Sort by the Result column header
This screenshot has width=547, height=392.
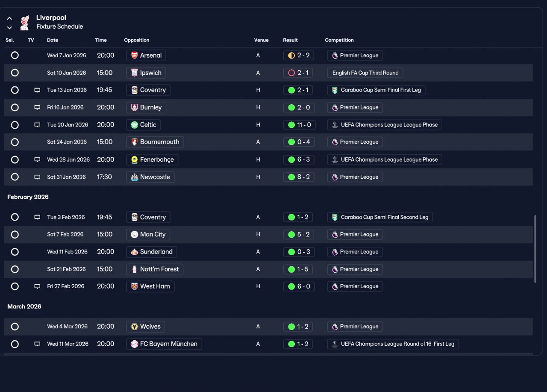click(290, 40)
